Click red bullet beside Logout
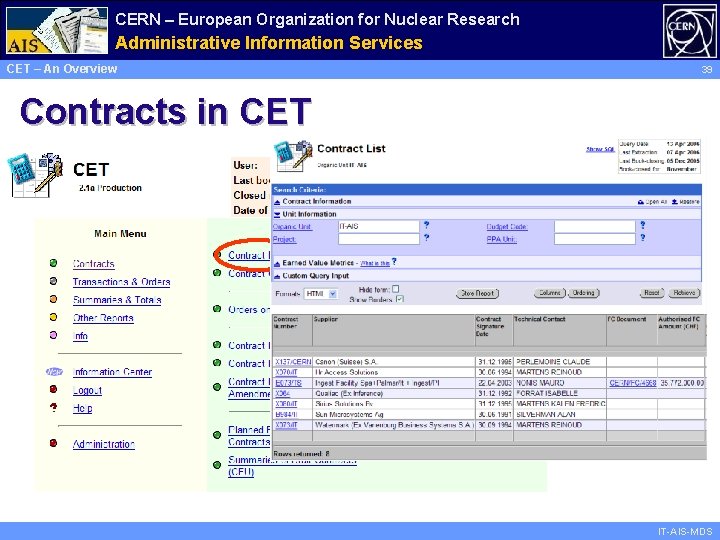This screenshot has width=720, height=540. (x=53, y=389)
